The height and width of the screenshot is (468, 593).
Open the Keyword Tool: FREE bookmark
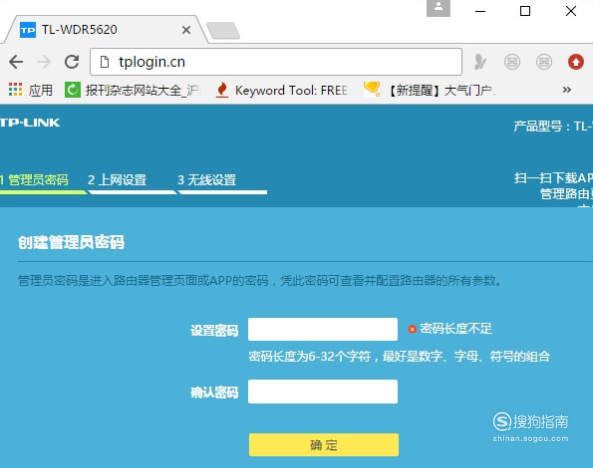281,90
